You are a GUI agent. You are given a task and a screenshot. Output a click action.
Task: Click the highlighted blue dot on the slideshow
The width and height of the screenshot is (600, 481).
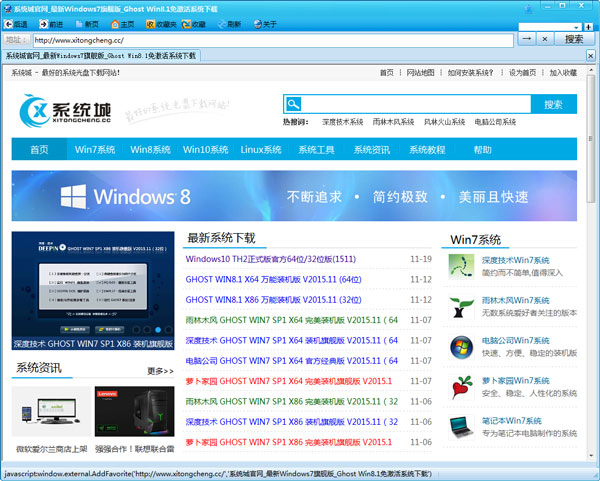158,329
